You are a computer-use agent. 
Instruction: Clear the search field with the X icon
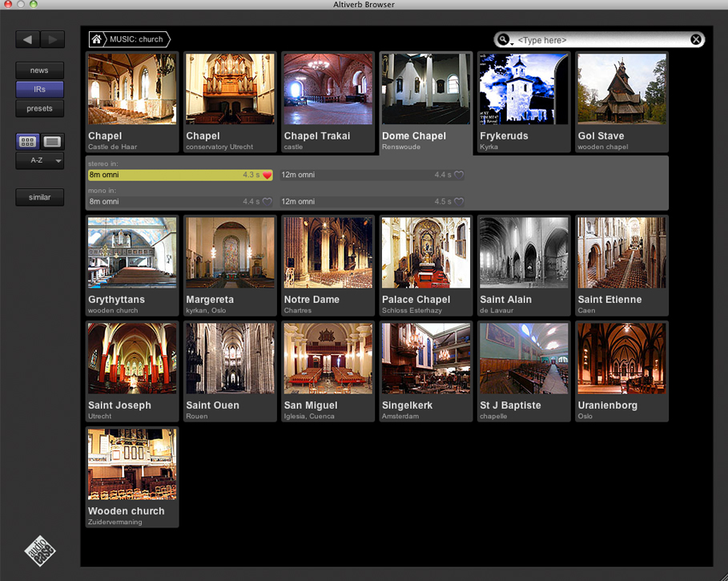point(695,40)
